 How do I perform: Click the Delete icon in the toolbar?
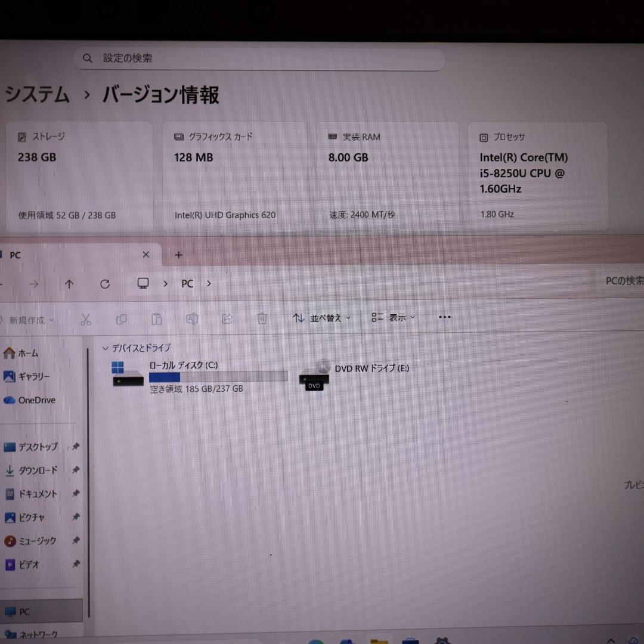pyautogui.click(x=262, y=320)
